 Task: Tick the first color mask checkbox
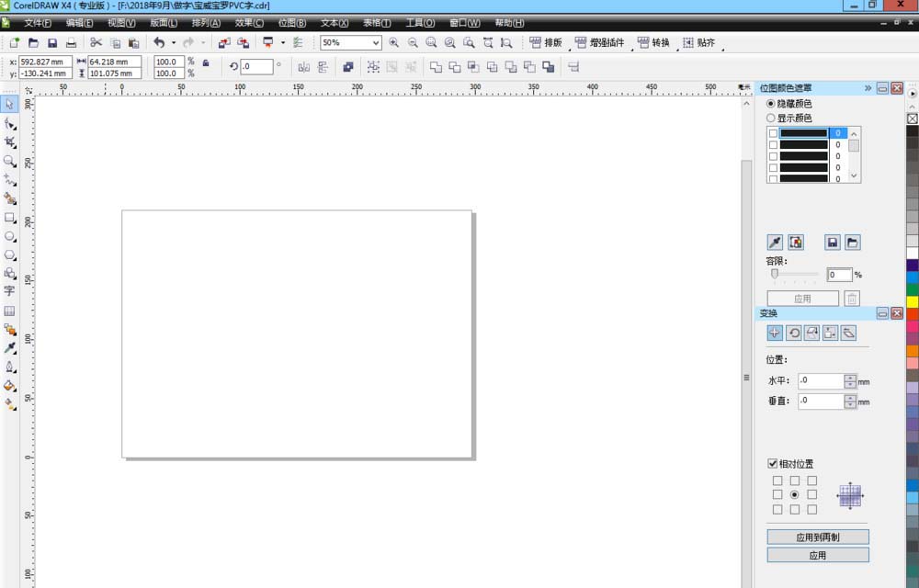(773, 133)
